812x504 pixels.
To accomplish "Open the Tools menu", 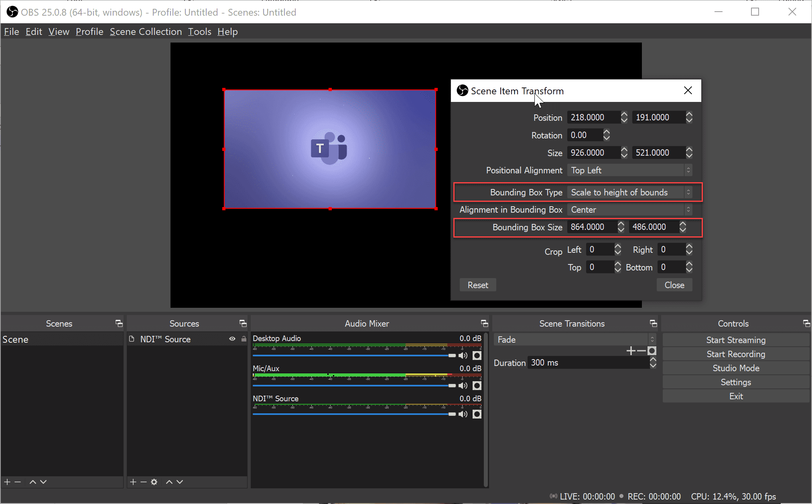I will (x=199, y=31).
